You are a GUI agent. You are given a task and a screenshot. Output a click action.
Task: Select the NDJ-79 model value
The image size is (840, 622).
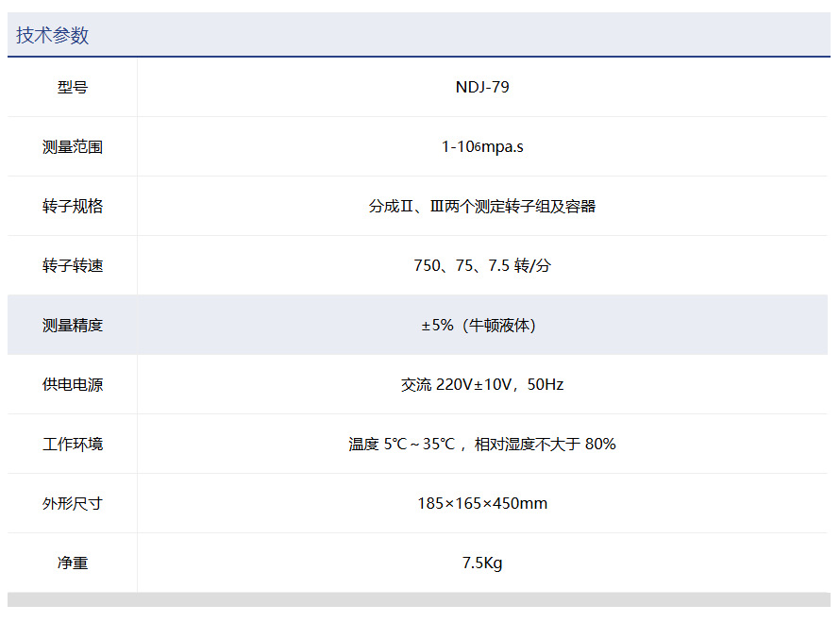coord(482,88)
